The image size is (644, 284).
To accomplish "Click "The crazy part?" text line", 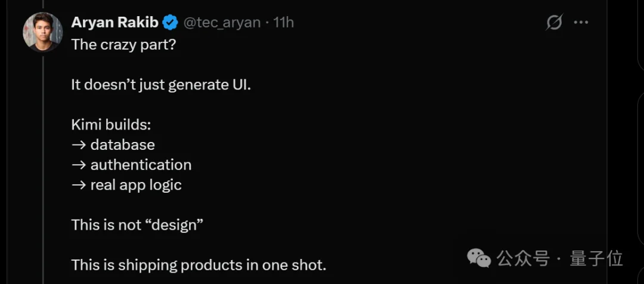I will click(123, 44).
